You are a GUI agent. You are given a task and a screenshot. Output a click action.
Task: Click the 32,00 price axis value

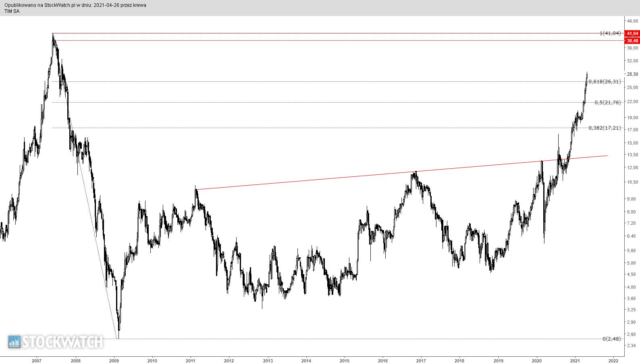point(633,61)
